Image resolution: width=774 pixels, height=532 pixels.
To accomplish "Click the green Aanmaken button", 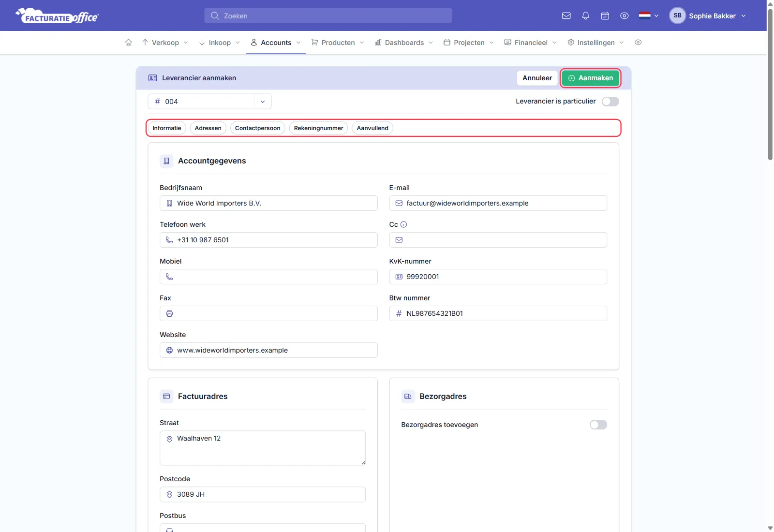I will pyautogui.click(x=590, y=78).
